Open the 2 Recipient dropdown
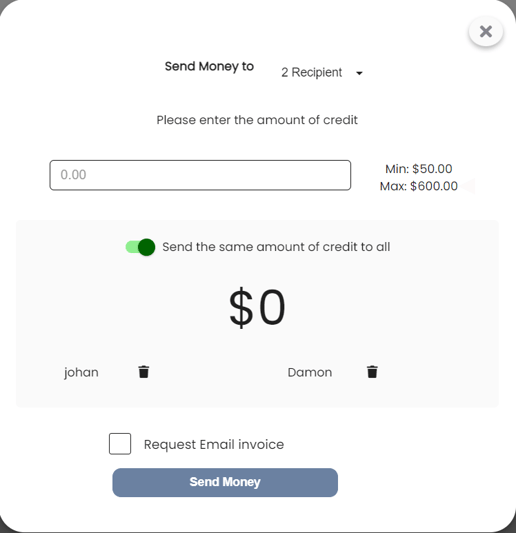This screenshot has width=516, height=533. [x=322, y=72]
